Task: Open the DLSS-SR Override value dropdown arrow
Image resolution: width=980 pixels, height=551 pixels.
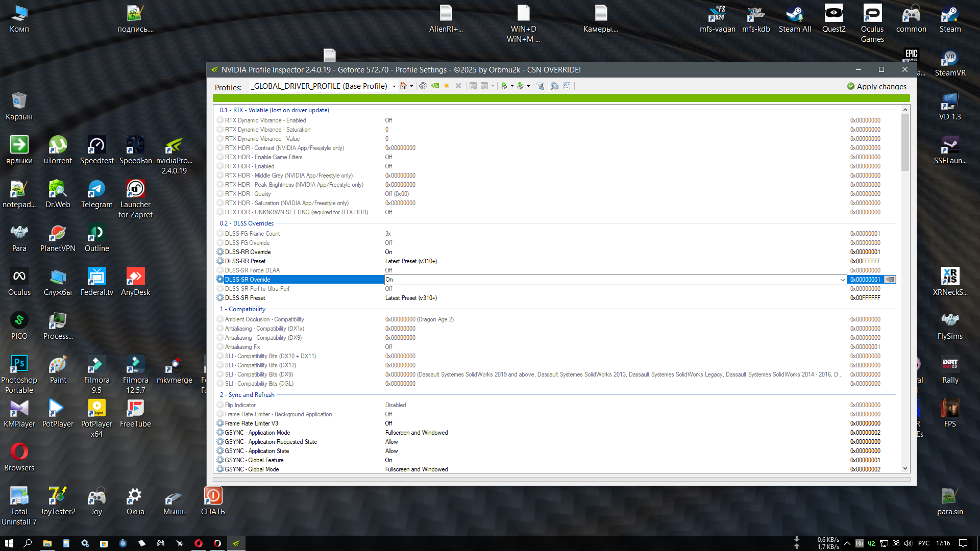Action: tap(842, 280)
